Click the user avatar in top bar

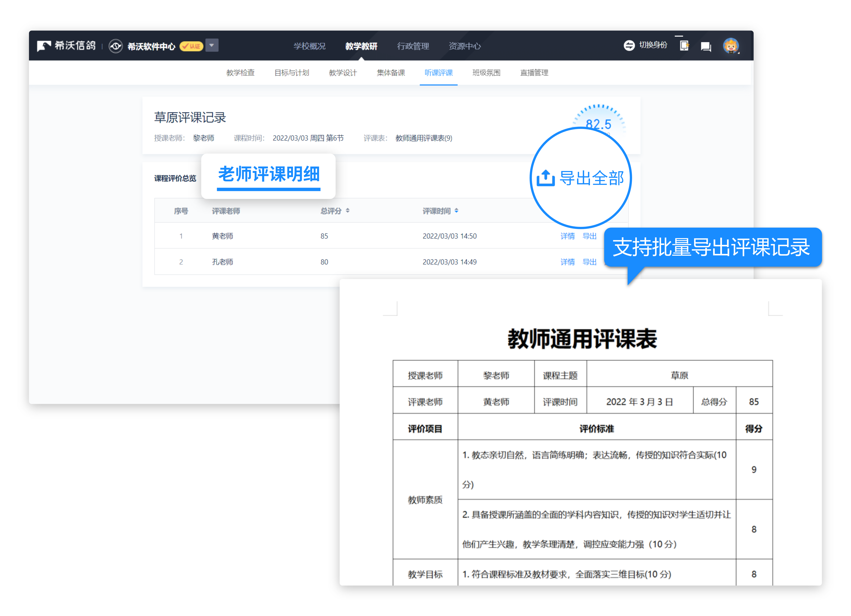(x=731, y=46)
